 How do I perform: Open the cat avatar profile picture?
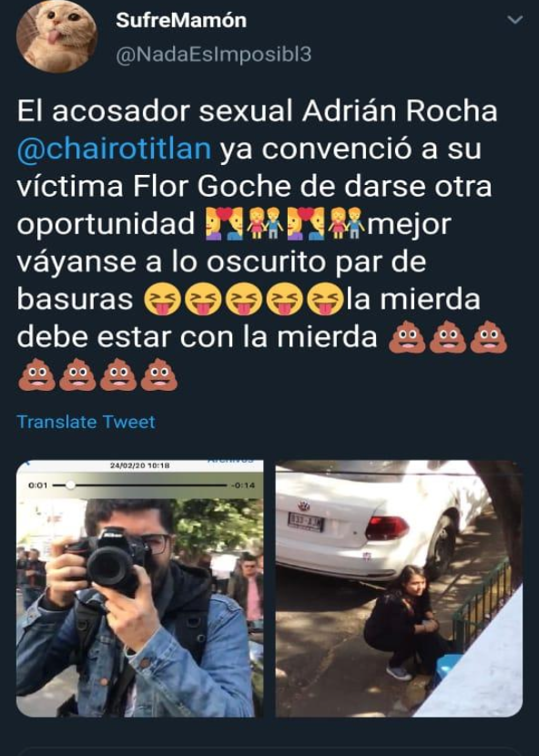tap(56, 35)
